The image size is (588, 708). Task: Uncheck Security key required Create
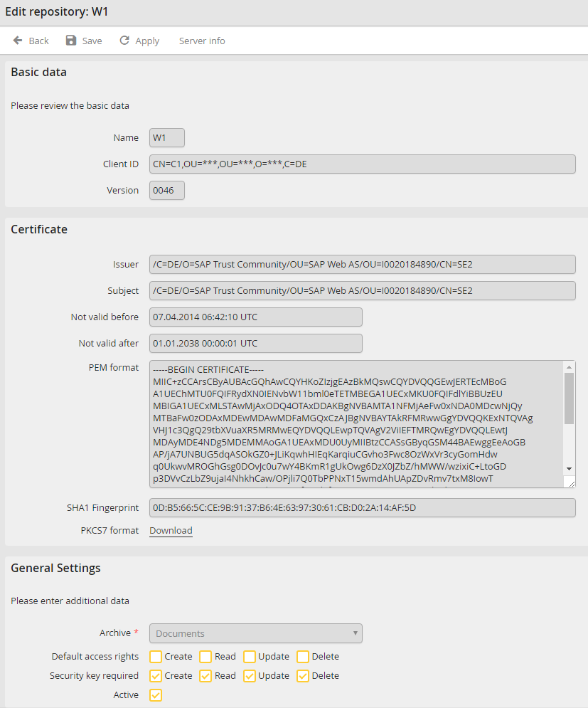point(156,676)
